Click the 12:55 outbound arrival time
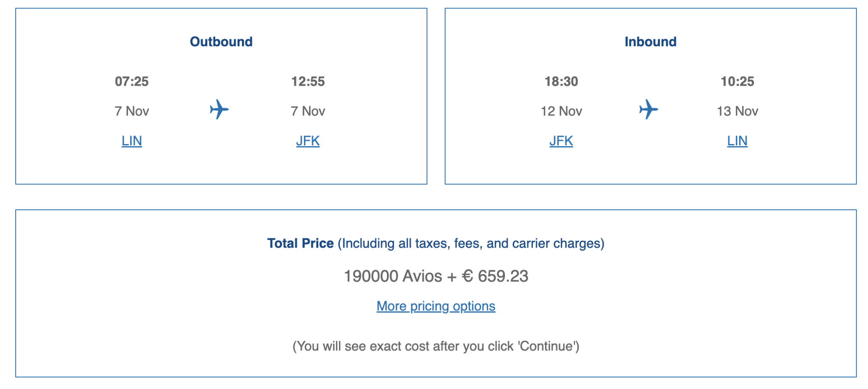Viewport: 868px width, 389px height. coord(308,81)
